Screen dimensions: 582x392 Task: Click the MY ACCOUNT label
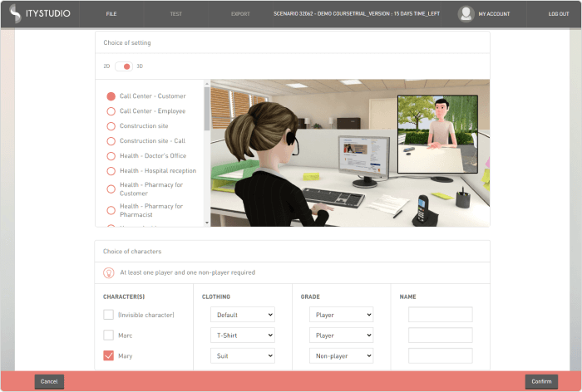click(494, 14)
